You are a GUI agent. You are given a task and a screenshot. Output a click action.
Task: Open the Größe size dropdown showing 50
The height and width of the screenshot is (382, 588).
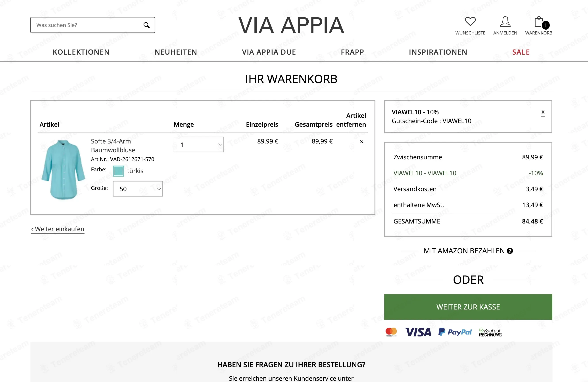pyautogui.click(x=138, y=189)
